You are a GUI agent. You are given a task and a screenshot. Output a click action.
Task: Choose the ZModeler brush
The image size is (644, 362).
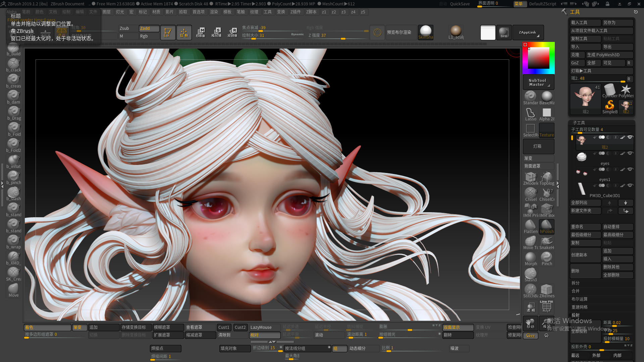pos(531,178)
